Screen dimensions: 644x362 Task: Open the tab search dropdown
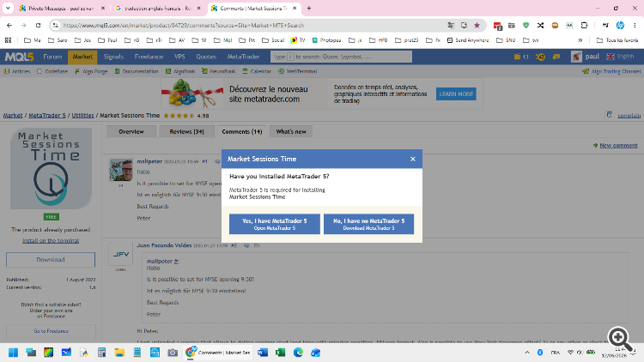[x=8, y=9]
